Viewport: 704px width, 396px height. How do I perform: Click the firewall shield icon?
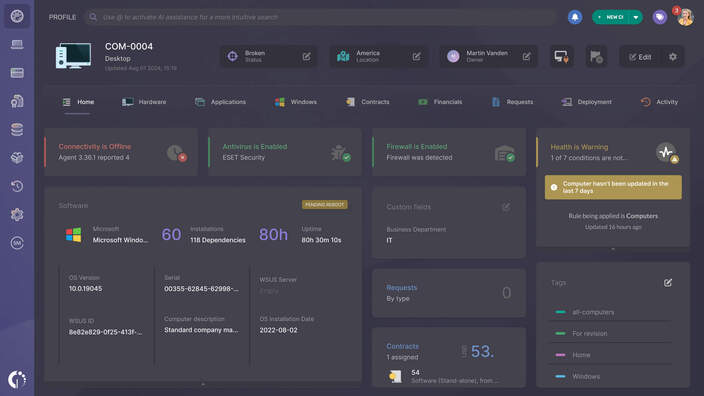(x=505, y=153)
